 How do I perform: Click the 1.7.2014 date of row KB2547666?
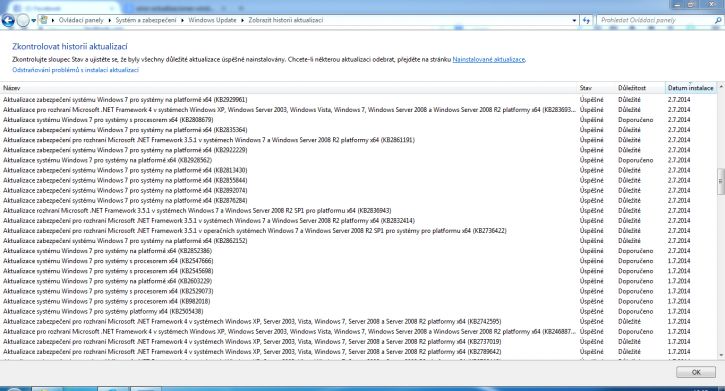pos(679,261)
